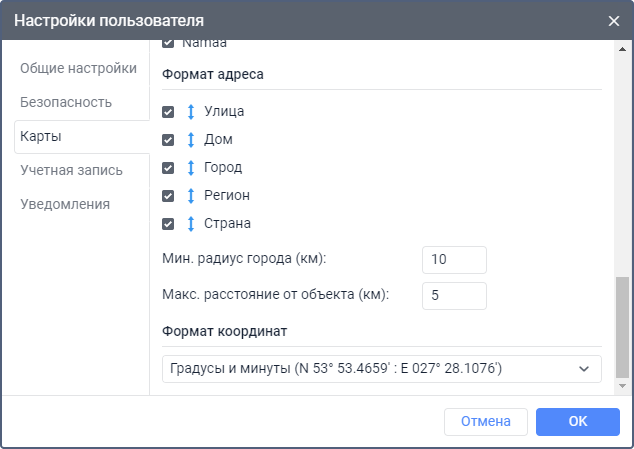Uncheck the Улица address checkbox
Screen dimensions: 634x449
(168, 112)
